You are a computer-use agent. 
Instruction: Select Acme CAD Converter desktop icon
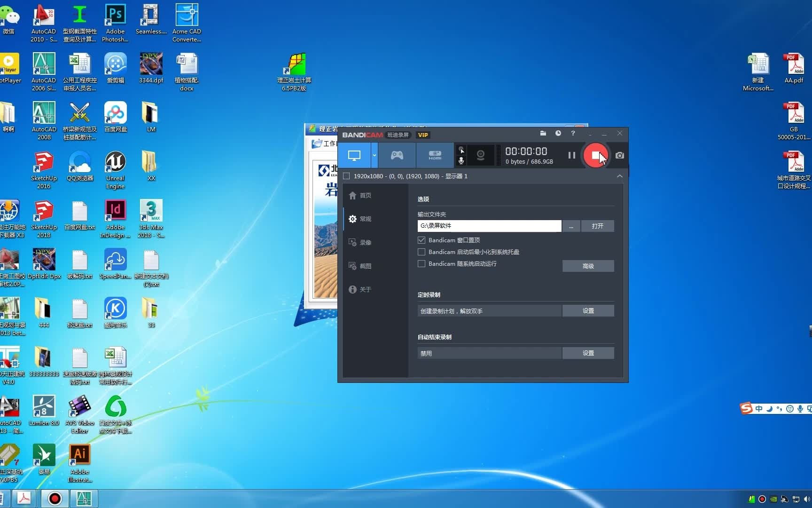pyautogui.click(x=187, y=23)
